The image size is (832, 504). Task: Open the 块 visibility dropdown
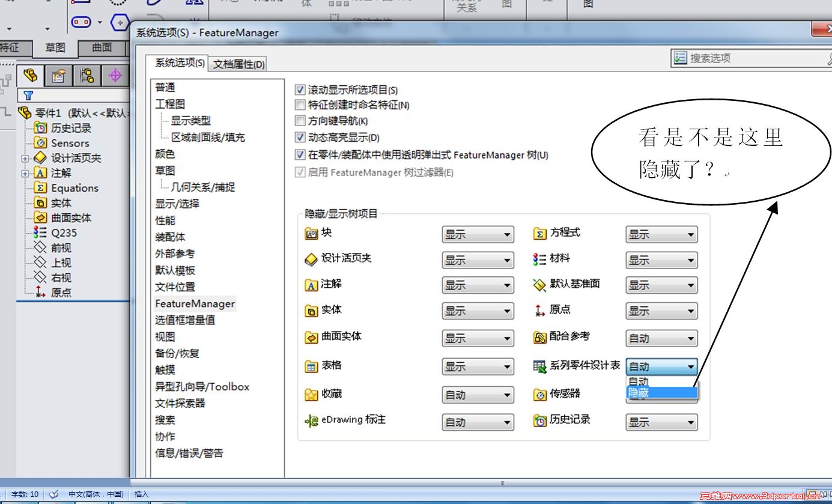point(478,235)
